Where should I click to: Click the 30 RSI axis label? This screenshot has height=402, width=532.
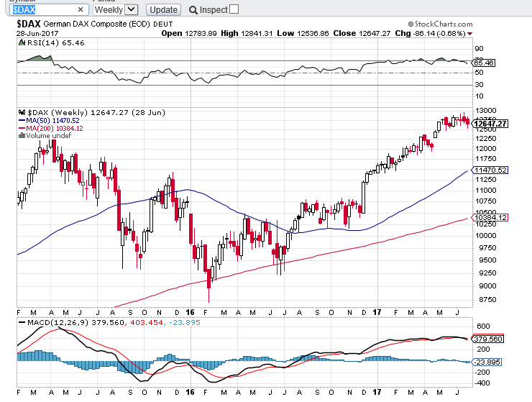pos(480,85)
